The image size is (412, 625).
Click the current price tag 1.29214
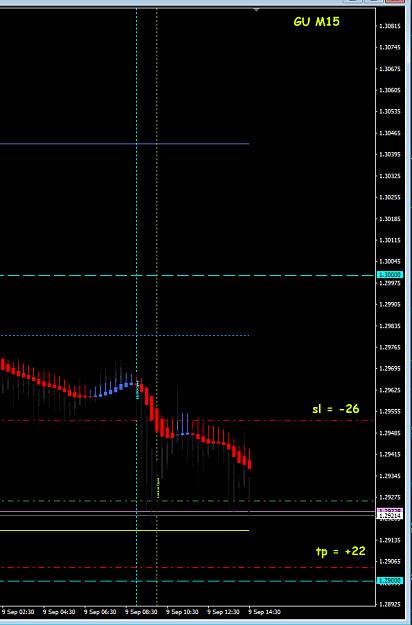click(390, 516)
